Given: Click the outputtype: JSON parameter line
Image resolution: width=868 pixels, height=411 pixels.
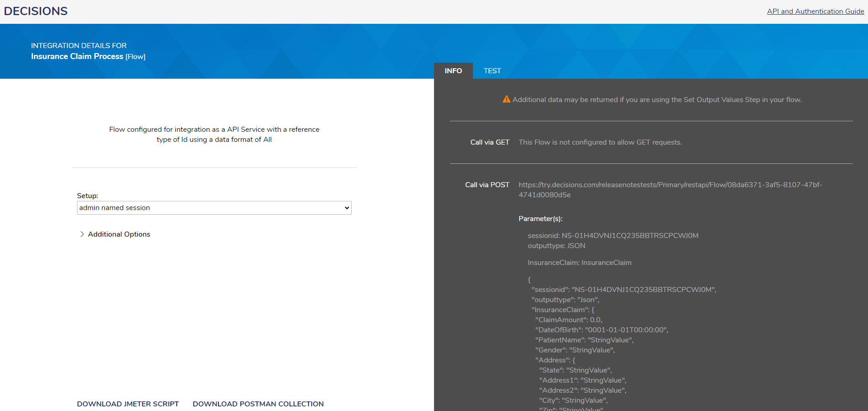Looking at the screenshot, I should pos(557,246).
